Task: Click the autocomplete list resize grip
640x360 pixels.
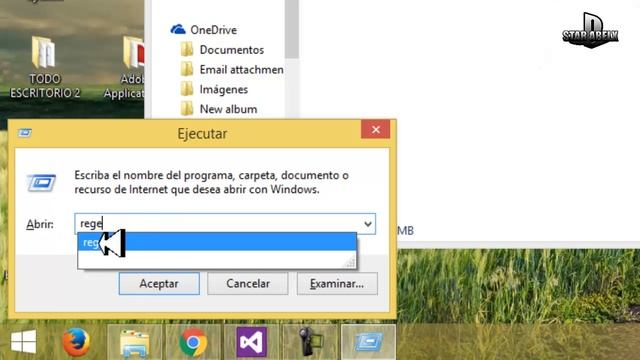Action: pyautogui.click(x=350, y=262)
